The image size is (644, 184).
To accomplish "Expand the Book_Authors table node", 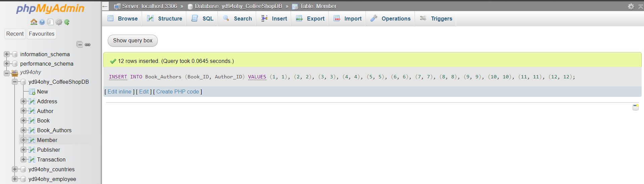I will pyautogui.click(x=23, y=130).
